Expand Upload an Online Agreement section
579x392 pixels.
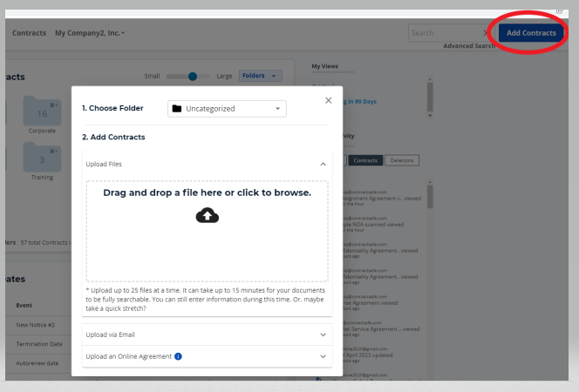tap(208, 356)
